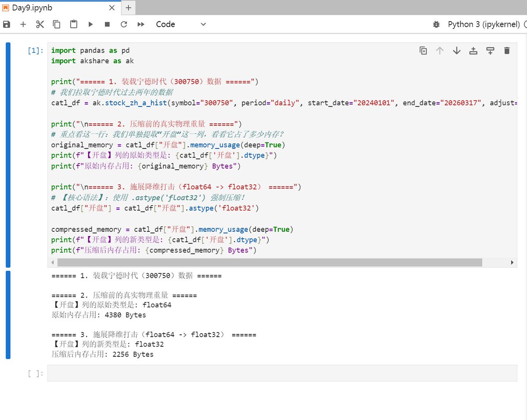Close the Day9.ipynb tab

tap(112, 8)
